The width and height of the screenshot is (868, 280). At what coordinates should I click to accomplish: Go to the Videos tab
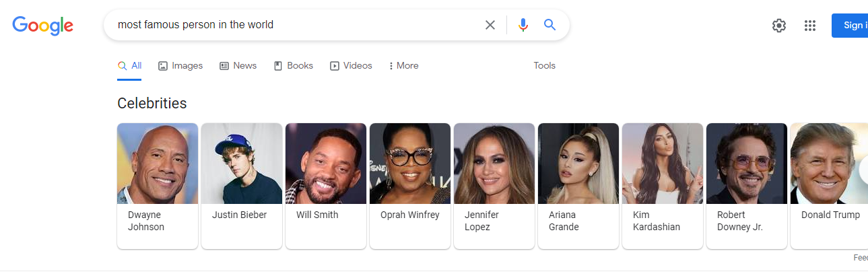351,66
